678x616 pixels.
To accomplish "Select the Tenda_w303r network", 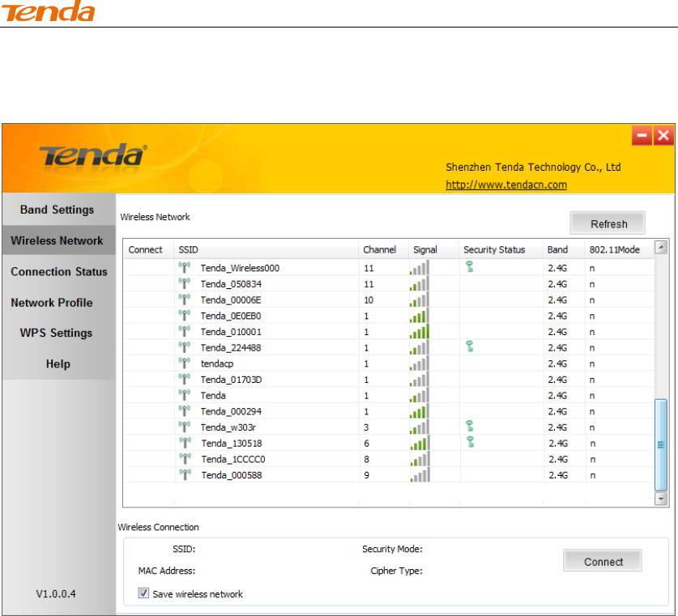I will (x=389, y=427).
